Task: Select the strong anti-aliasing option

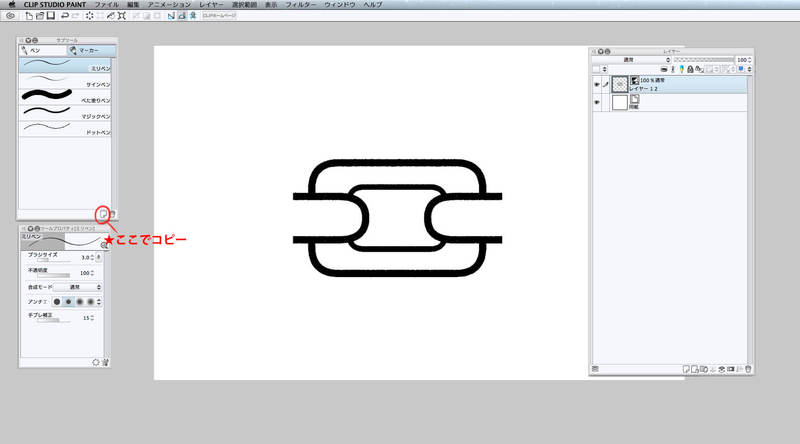Action: point(91,302)
